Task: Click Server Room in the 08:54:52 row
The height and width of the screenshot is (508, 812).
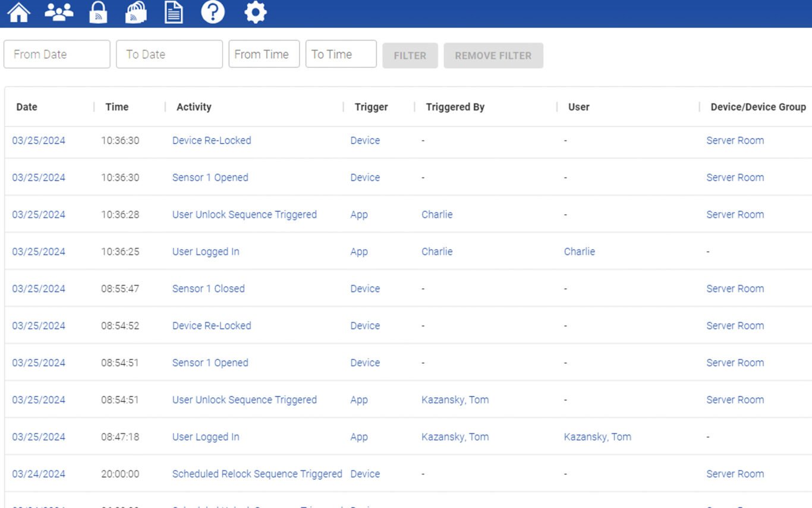Action: pyautogui.click(x=735, y=325)
